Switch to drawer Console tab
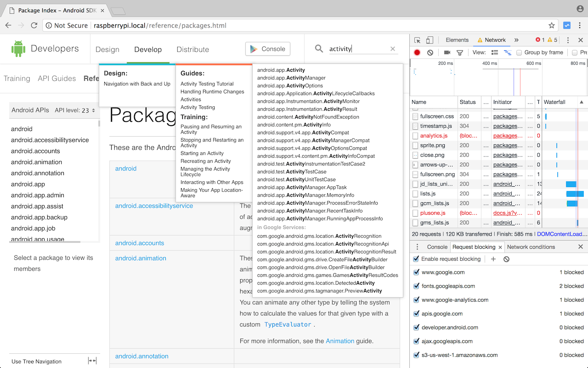The image size is (588, 368). pyautogui.click(x=437, y=247)
